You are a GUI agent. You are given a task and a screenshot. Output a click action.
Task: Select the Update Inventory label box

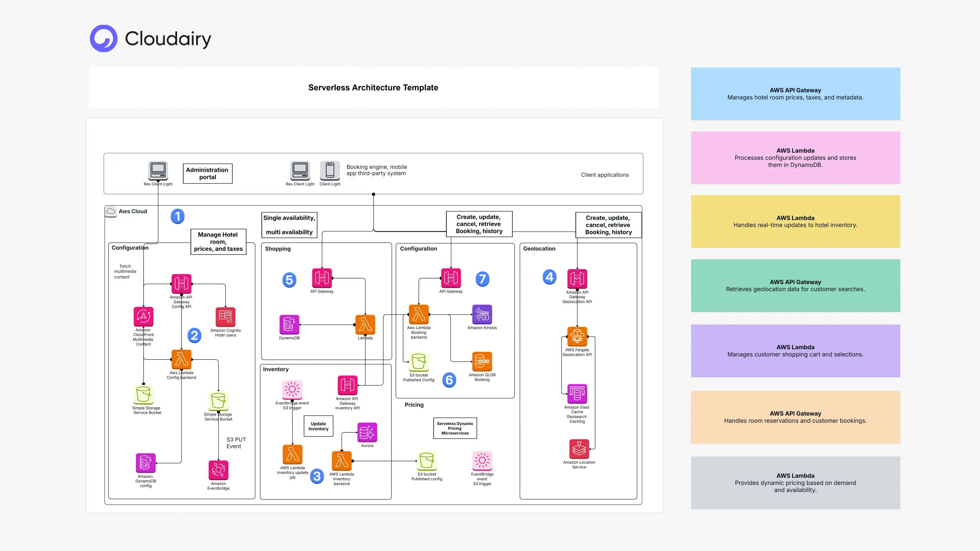[319, 426]
